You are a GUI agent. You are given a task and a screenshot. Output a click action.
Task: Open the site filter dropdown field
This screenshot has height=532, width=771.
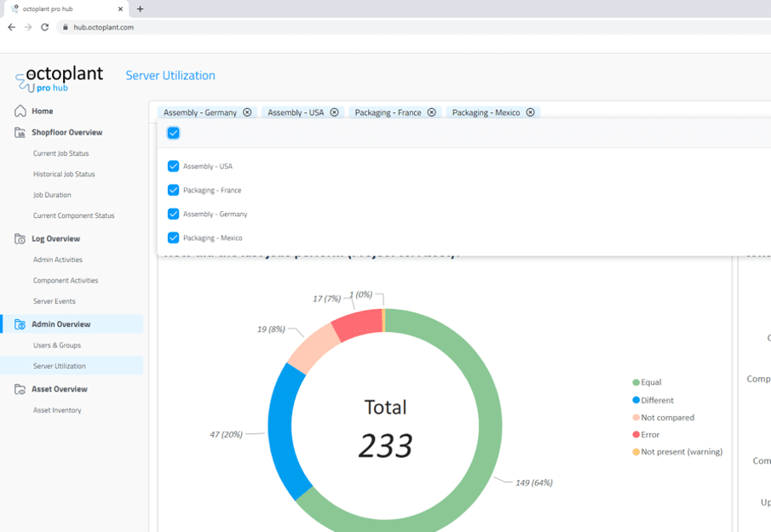point(647,112)
